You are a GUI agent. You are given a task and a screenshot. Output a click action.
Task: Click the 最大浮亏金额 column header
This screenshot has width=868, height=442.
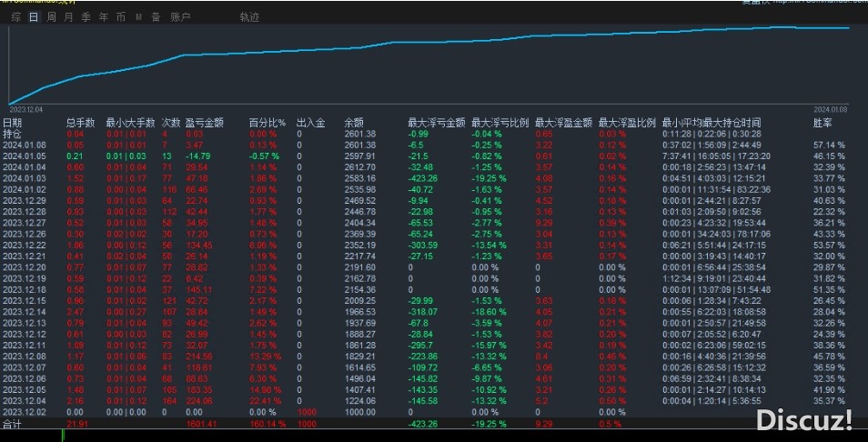(x=437, y=122)
